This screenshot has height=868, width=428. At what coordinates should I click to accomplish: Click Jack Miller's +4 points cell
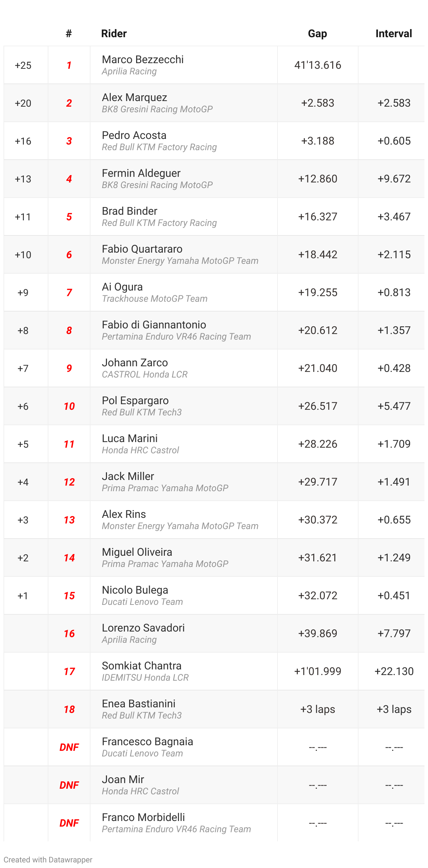(23, 482)
